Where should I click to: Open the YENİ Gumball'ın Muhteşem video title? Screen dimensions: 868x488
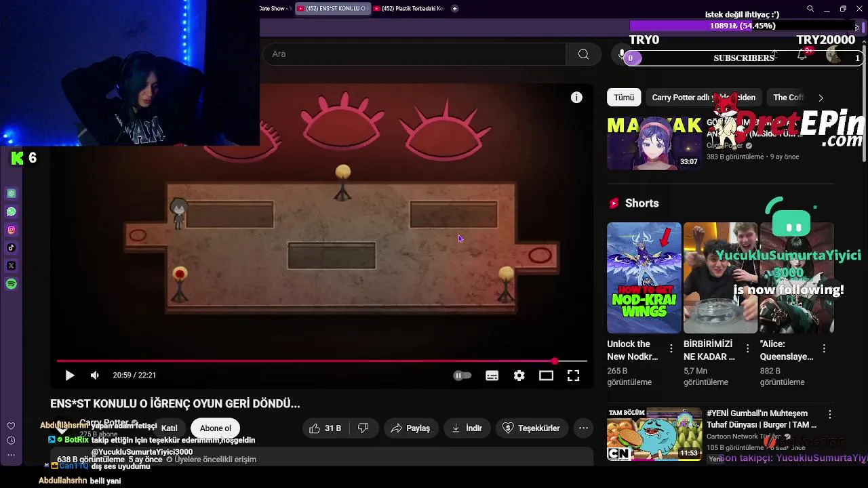pyautogui.click(x=762, y=419)
